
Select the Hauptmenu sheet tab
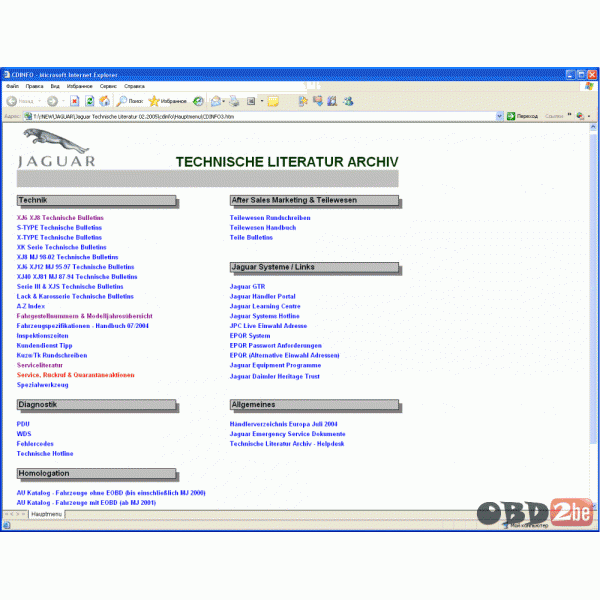46,514
